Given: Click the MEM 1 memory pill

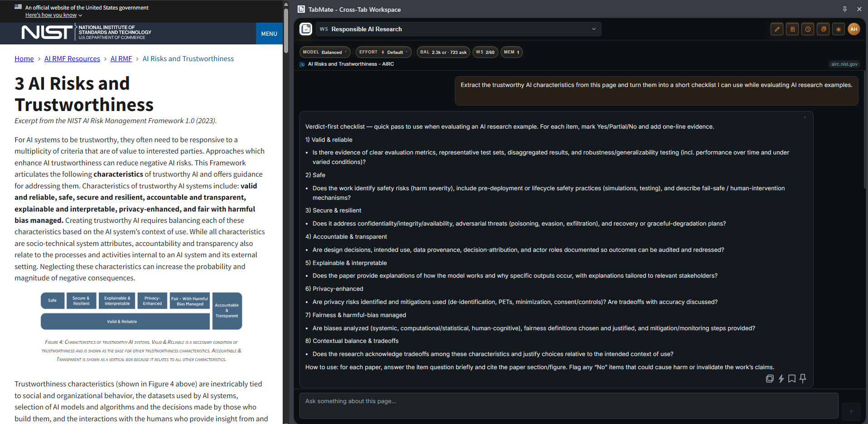Looking at the screenshot, I should click(511, 52).
